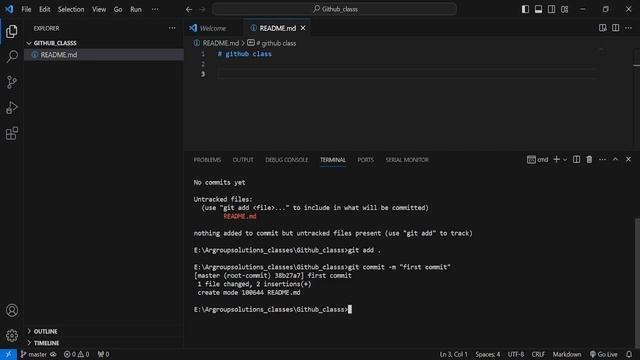The width and height of the screenshot is (640, 360).
Task: Switch to Debug Console tab
Action: (287, 160)
